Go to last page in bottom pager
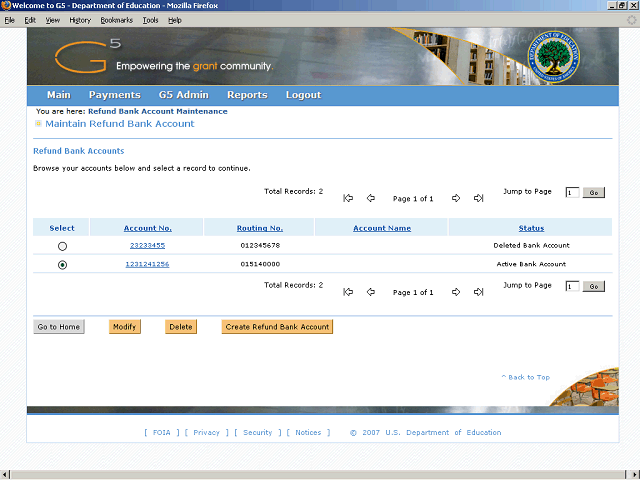Image resolution: width=640 pixels, height=480 pixels. pyautogui.click(x=478, y=292)
